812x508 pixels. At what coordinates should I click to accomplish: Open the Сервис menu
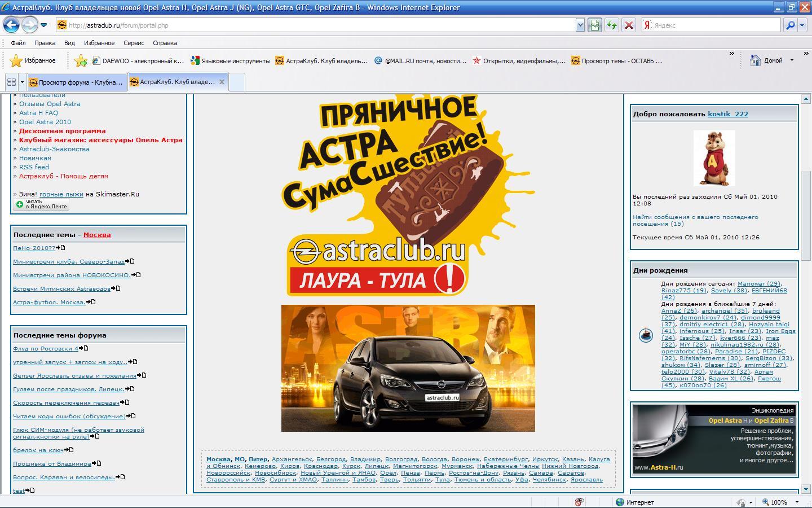click(x=134, y=43)
